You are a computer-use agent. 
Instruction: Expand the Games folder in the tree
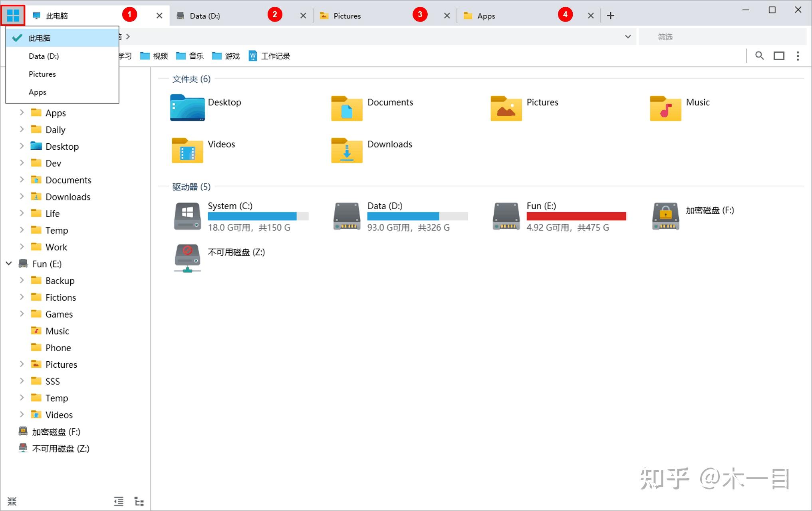point(22,314)
